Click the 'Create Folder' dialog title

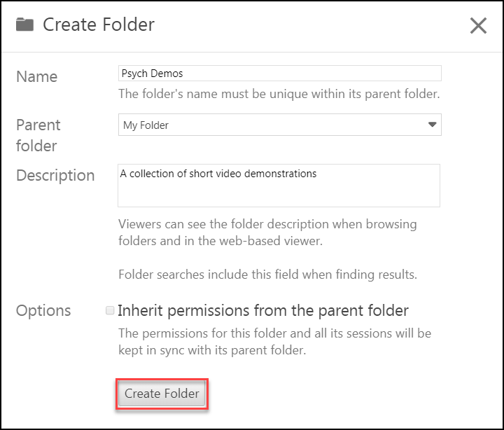point(99,25)
